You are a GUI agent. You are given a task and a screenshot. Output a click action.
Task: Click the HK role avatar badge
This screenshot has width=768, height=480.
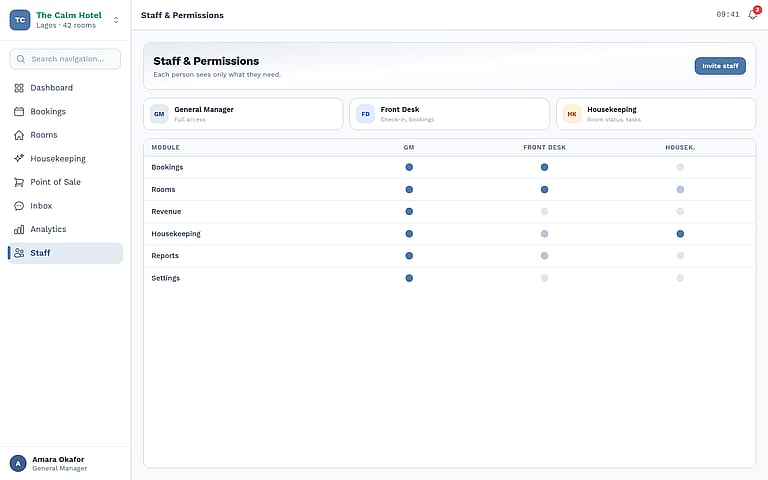click(572, 114)
